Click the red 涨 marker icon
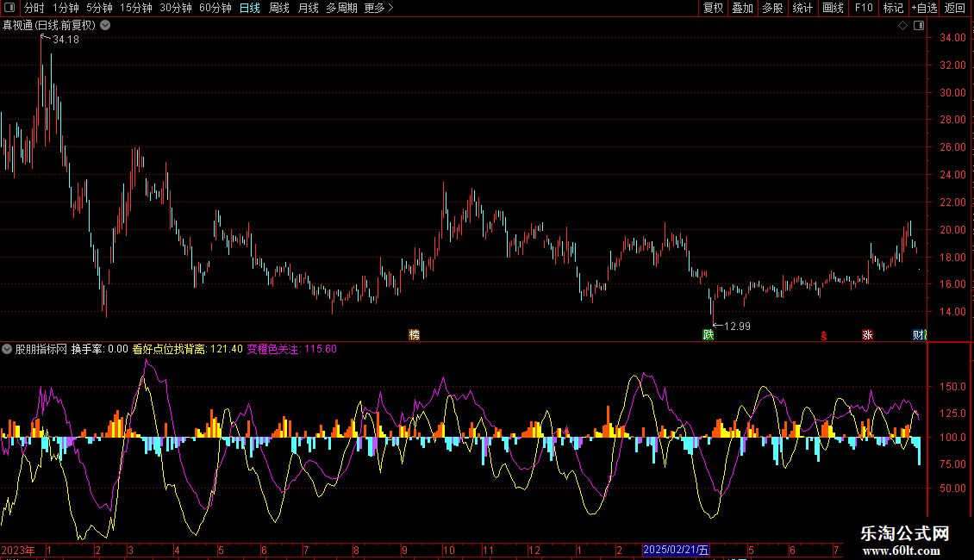 click(x=867, y=334)
